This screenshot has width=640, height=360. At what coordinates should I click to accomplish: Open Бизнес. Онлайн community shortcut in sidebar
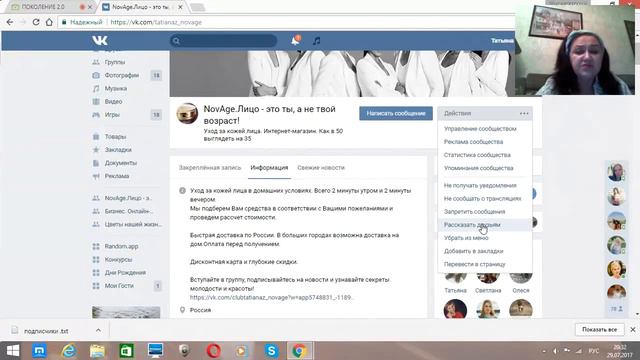128,211
